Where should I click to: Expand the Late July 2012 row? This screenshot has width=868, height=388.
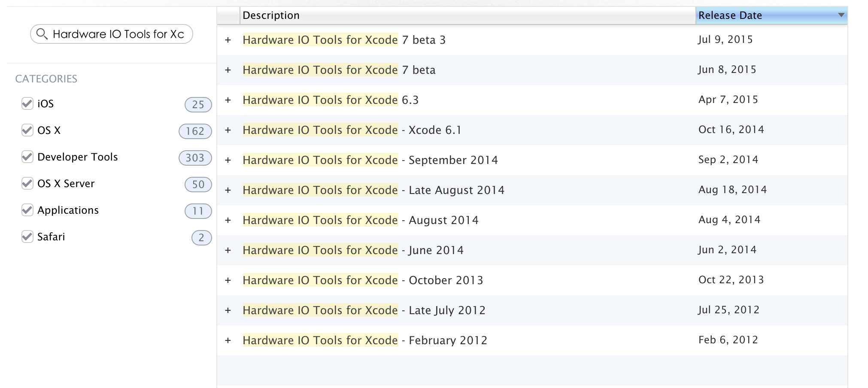pyautogui.click(x=228, y=310)
